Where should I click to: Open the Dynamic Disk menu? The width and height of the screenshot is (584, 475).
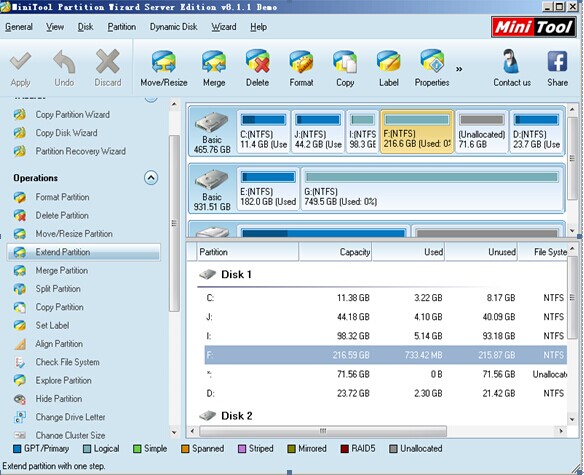173,27
